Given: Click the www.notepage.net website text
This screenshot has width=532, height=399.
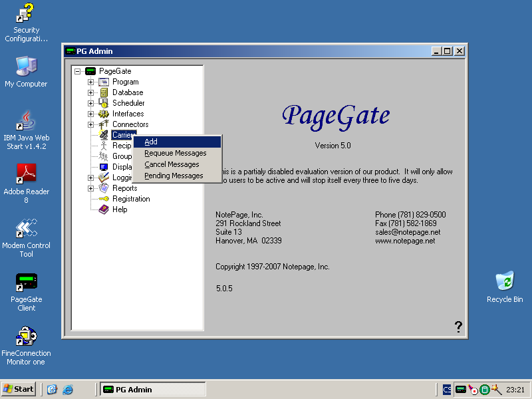Looking at the screenshot, I should coord(405,241).
